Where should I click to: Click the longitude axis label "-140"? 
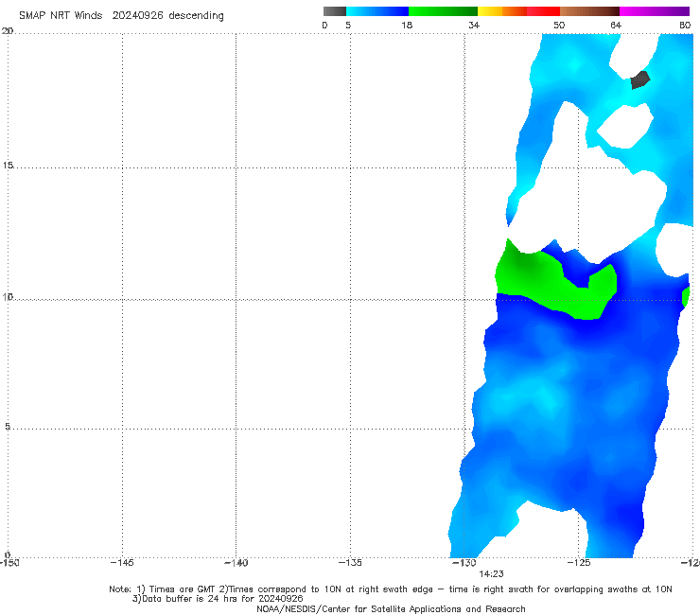click(x=236, y=563)
